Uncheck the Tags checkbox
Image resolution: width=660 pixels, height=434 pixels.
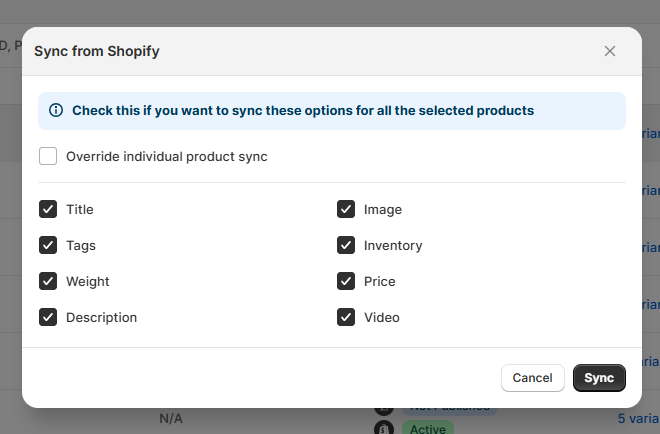[48, 245]
